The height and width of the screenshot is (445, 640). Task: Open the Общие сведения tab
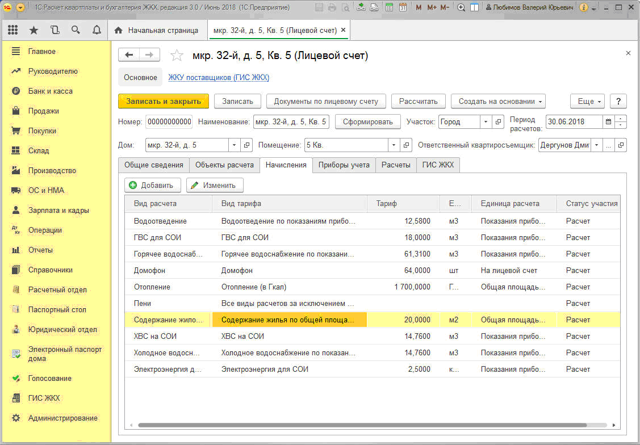click(x=153, y=165)
